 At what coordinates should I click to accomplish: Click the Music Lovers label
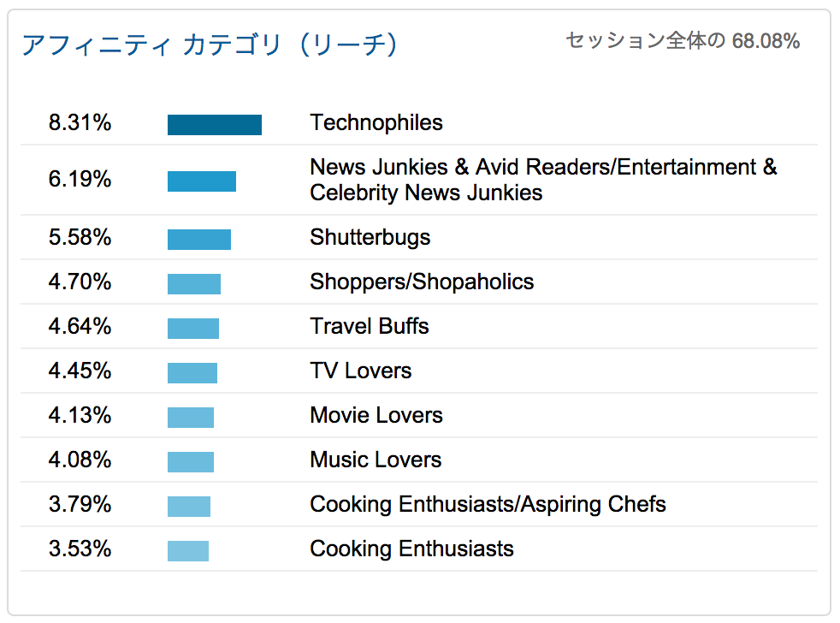(x=376, y=460)
